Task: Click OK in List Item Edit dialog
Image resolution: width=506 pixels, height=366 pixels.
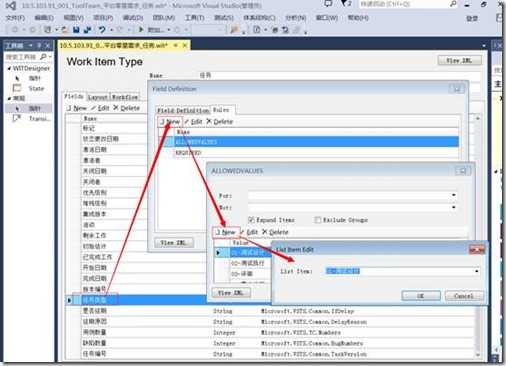Action: 421,296
